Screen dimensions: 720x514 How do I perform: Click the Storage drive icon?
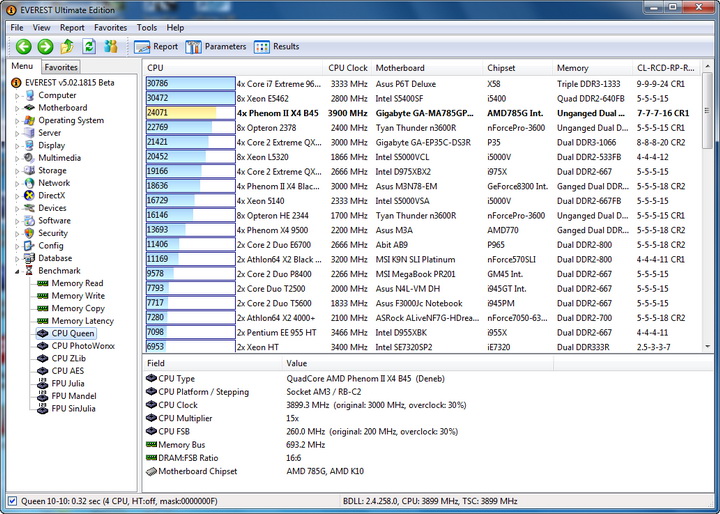click(29, 170)
